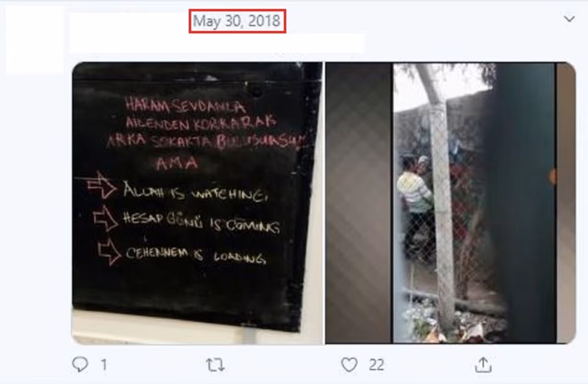
Task: Open the May 30, 2018 timestamp link
Action: [237, 21]
